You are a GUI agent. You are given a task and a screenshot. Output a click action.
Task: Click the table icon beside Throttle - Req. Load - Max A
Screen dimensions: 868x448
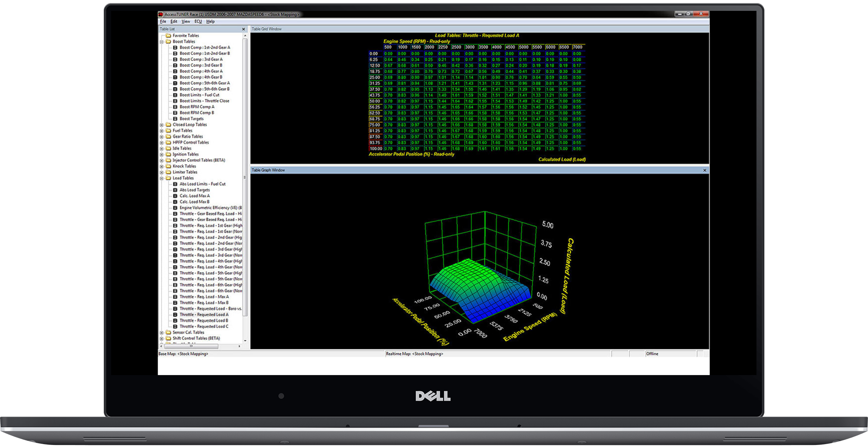point(175,296)
